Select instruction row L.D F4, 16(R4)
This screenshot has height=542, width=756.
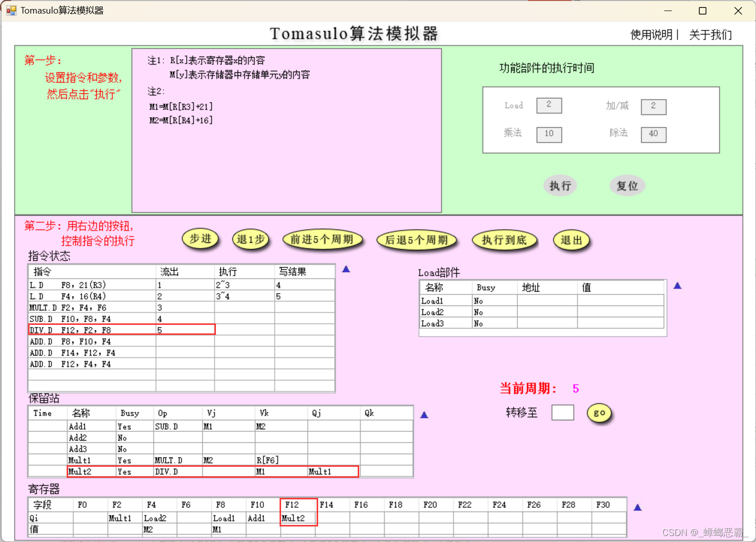pos(181,296)
